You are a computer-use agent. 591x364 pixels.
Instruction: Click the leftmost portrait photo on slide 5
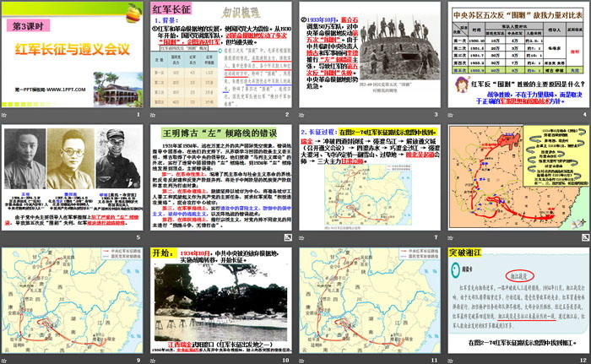click(25, 152)
